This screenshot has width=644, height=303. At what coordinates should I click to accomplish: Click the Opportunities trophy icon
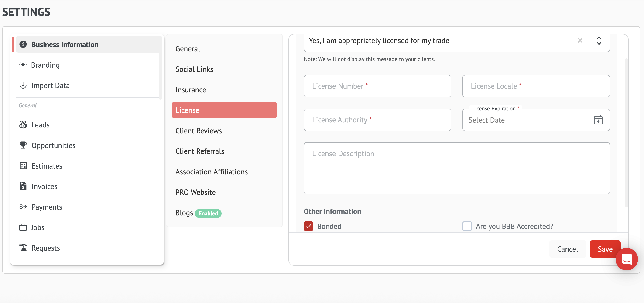click(x=23, y=145)
